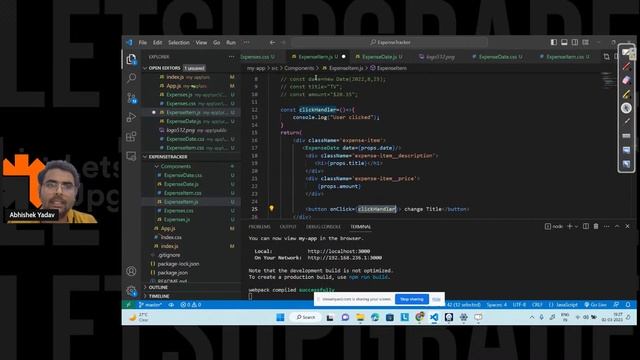
Task: Maximize the terminal panel with the chevron
Action: click(617, 226)
